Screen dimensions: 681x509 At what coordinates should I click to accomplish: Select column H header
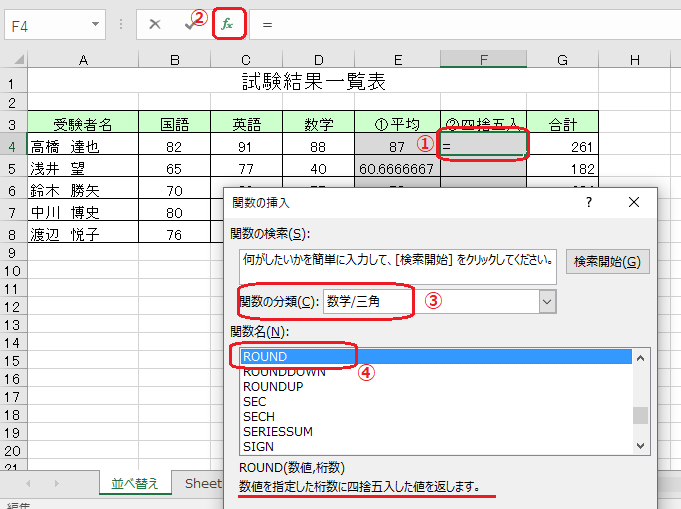(x=635, y=59)
